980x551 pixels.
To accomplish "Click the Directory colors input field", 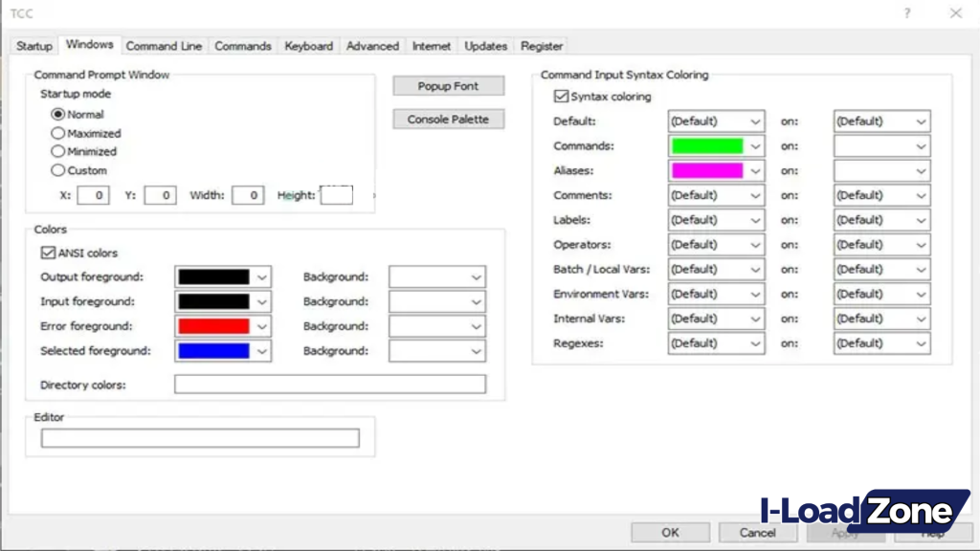I will coord(329,384).
